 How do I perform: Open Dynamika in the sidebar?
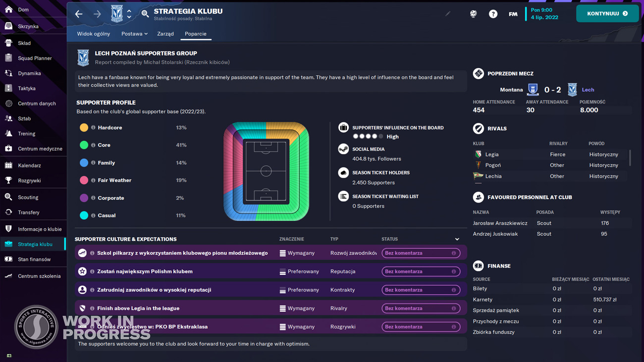(29, 73)
